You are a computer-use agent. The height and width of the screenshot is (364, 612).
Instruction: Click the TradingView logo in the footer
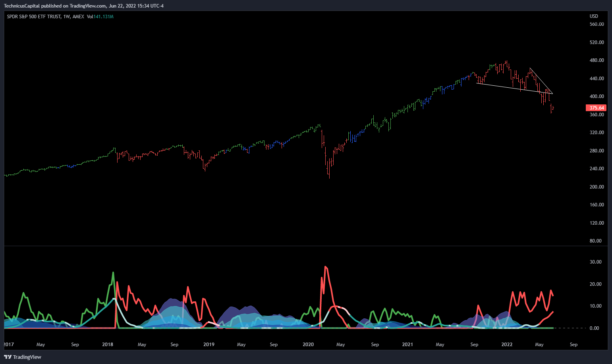[23, 357]
